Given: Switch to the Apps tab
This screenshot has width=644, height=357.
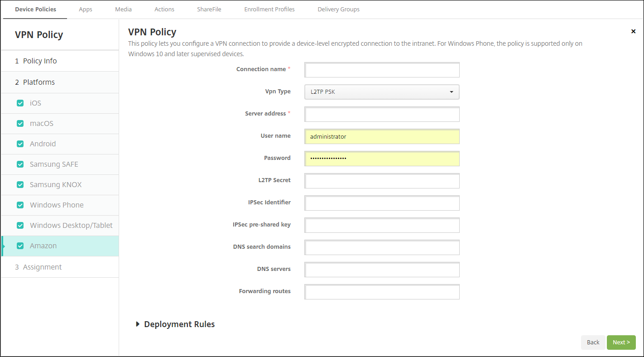Looking at the screenshot, I should point(86,10).
